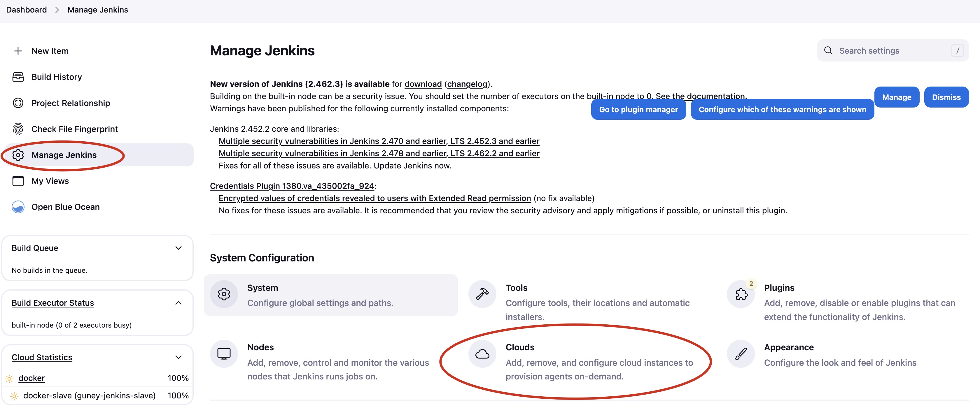Viewport: 980px width, 415px height.
Task: Open the Cloud Statistics link
Action: click(42, 357)
